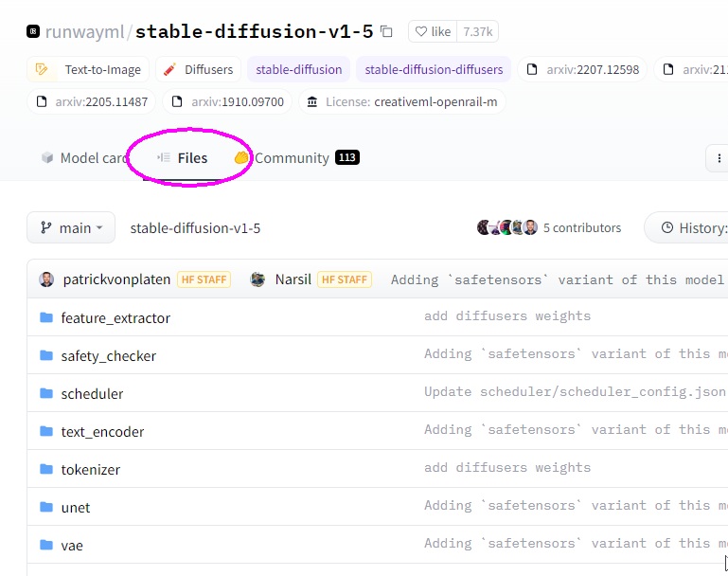Open the History button

pos(693,227)
